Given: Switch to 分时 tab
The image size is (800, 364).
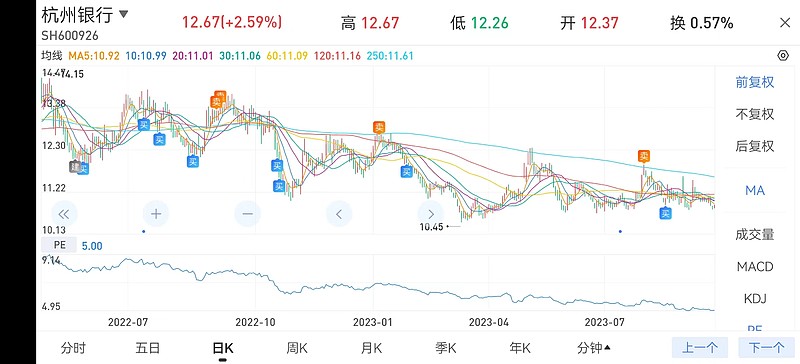Looking at the screenshot, I should pyautogui.click(x=73, y=348).
